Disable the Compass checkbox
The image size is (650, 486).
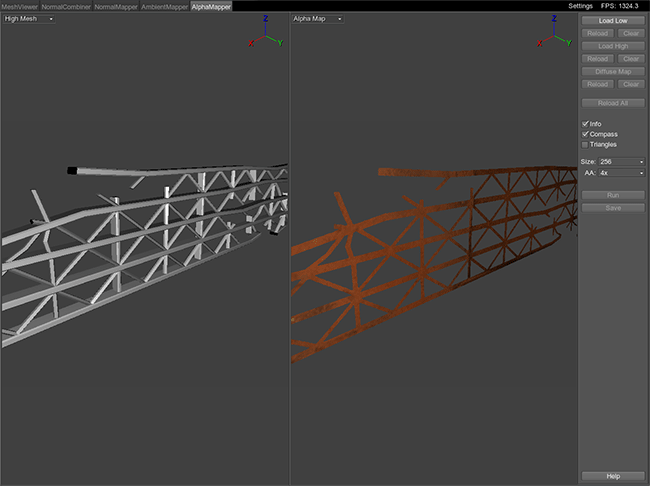(586, 134)
